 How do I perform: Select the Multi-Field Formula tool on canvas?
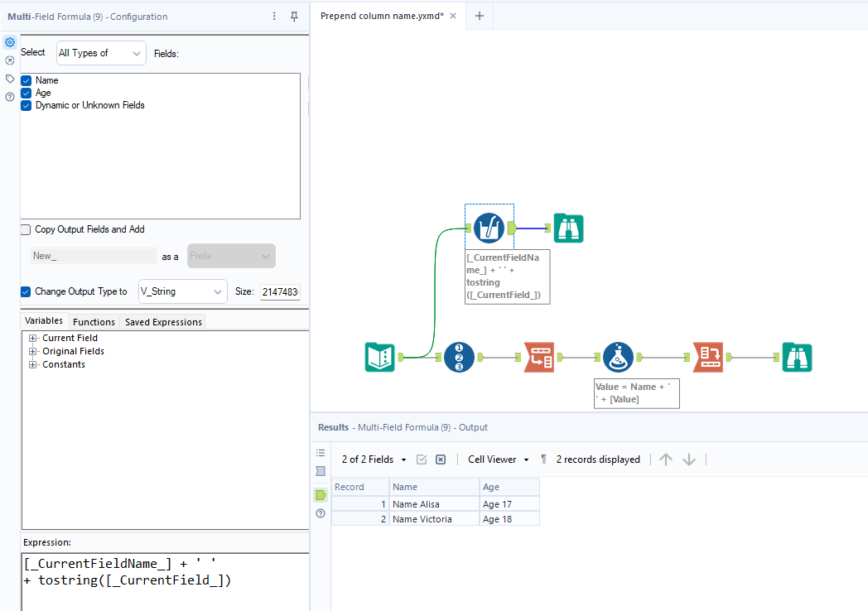(x=489, y=228)
